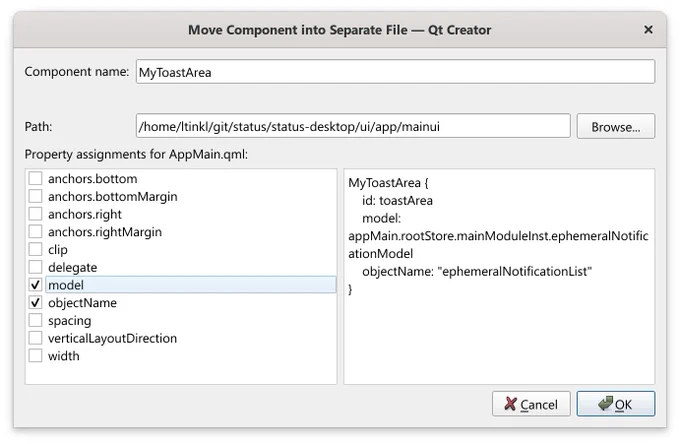Close the Qt Creator dialog window
Viewport: 680px width, 444px height.
click(x=648, y=29)
